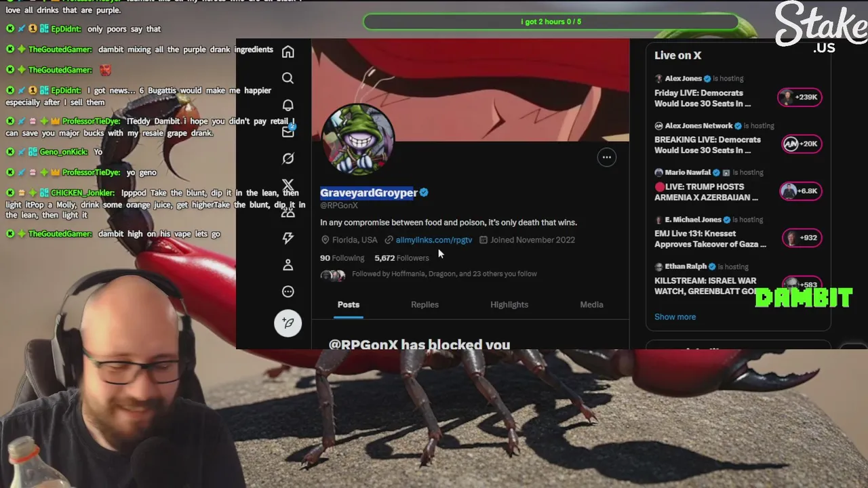Open the Profile person icon in sidebar
Viewport: 868px width, 488px height.
[x=288, y=265]
